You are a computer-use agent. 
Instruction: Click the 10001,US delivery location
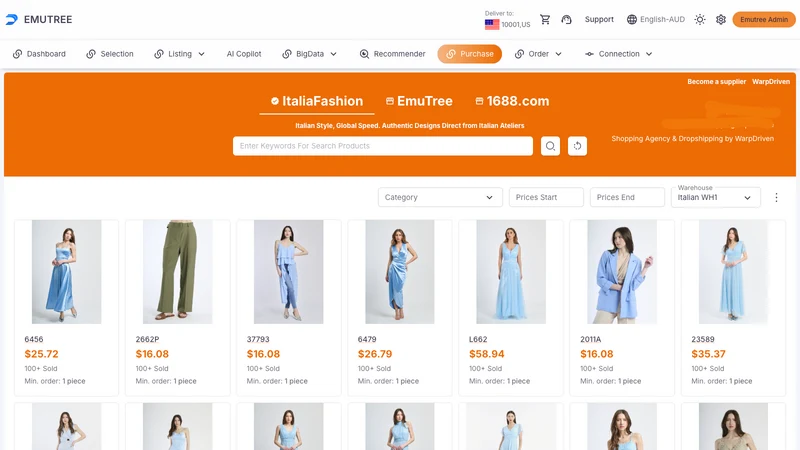pos(515,24)
